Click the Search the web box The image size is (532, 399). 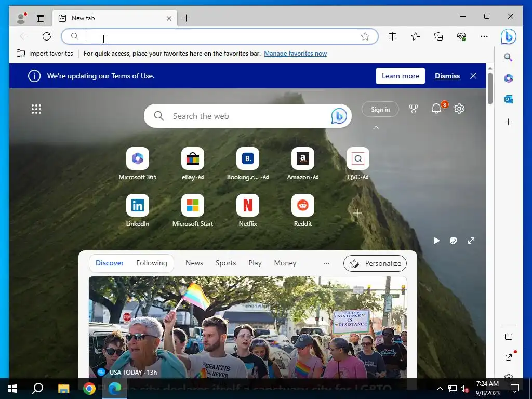pyautogui.click(x=248, y=116)
